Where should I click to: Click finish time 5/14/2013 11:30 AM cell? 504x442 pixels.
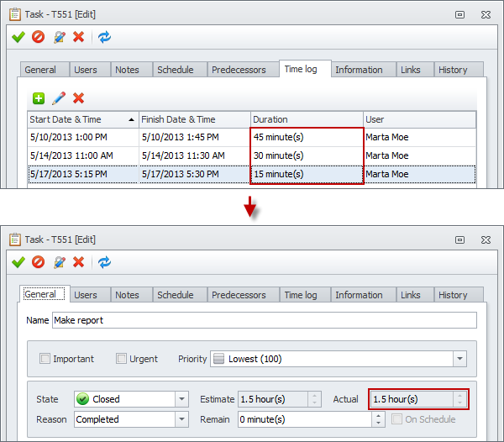point(195,155)
